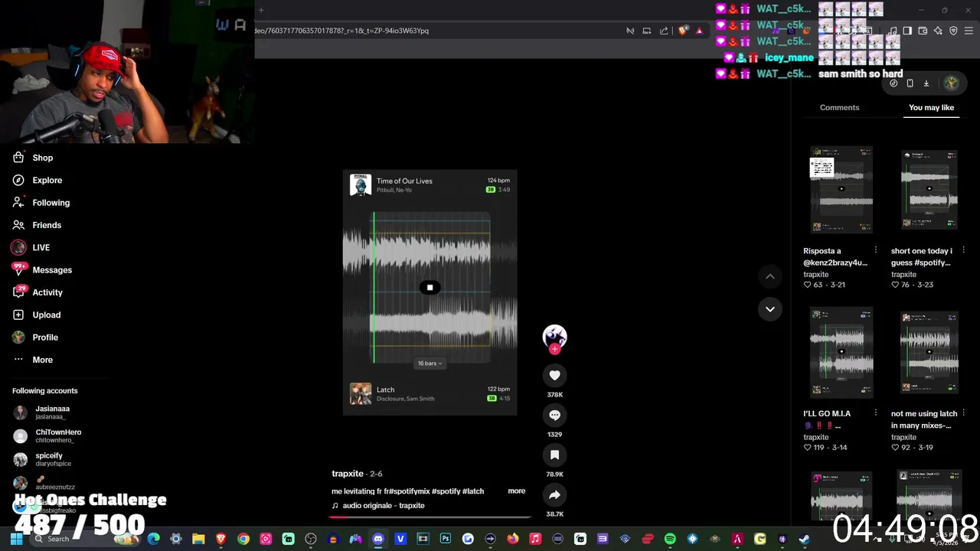Open Profile from the sidebar

tap(35, 337)
